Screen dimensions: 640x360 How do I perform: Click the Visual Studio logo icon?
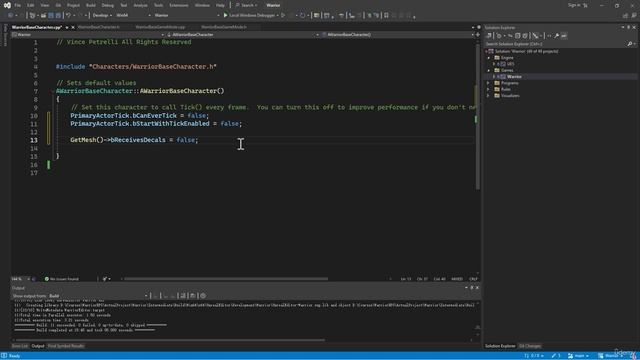point(7,5)
